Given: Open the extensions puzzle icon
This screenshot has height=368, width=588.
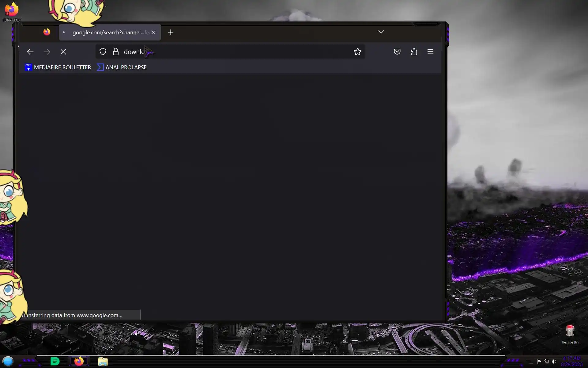Looking at the screenshot, I should coord(414,52).
